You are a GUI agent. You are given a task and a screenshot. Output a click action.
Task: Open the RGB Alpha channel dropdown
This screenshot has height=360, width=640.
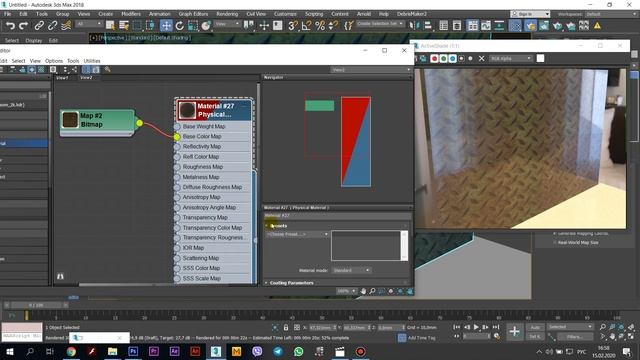511,58
